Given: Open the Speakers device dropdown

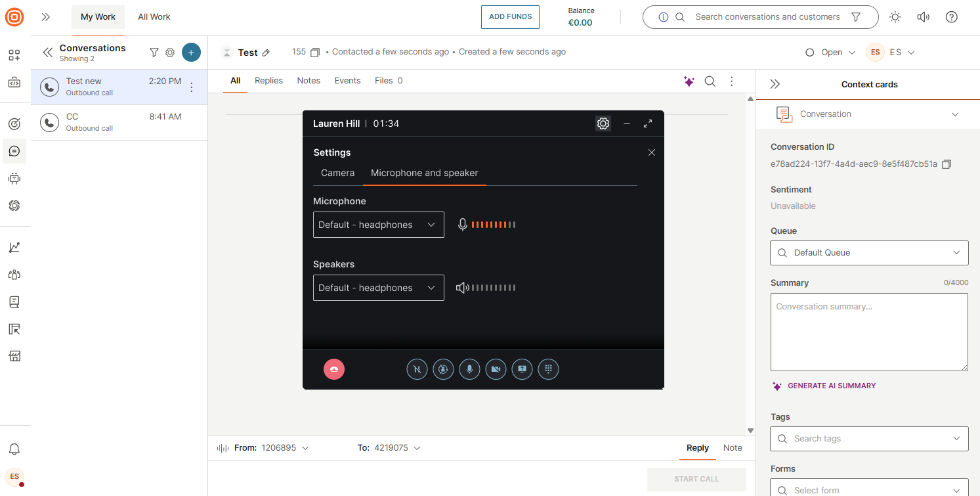Looking at the screenshot, I should (379, 288).
